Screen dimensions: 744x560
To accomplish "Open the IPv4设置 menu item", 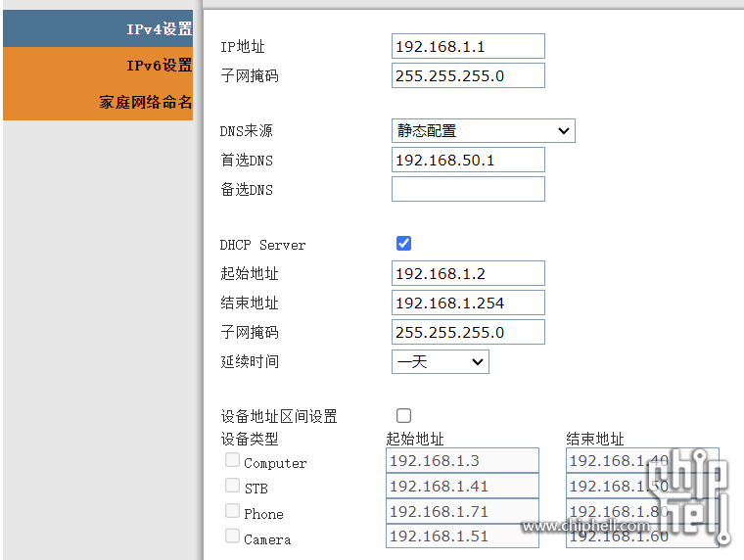I will coord(98,28).
